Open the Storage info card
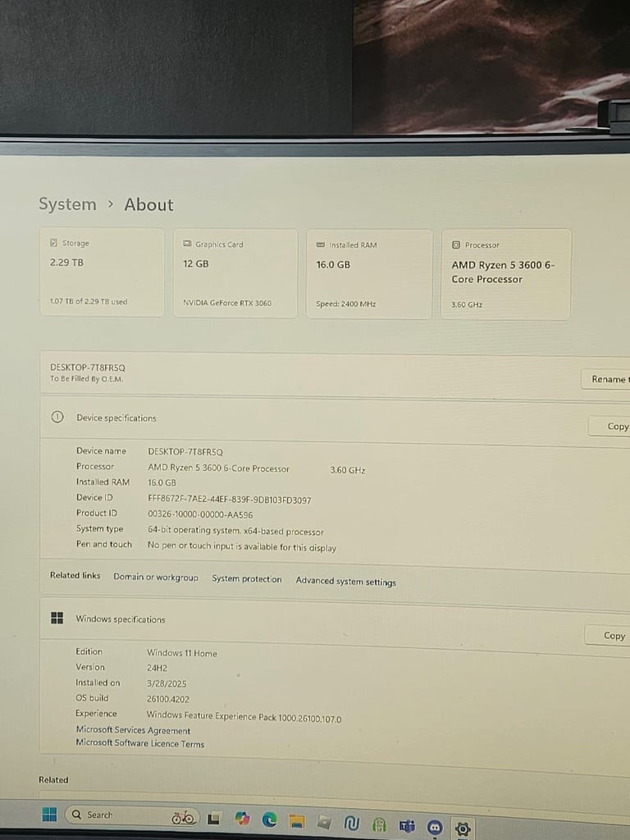This screenshot has width=630, height=840. [x=102, y=272]
